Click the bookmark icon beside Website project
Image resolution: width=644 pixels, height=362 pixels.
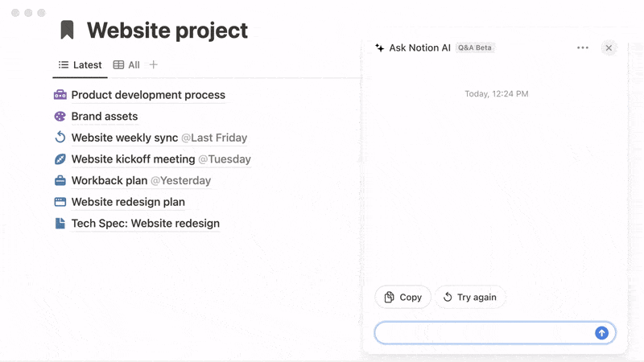point(67,31)
